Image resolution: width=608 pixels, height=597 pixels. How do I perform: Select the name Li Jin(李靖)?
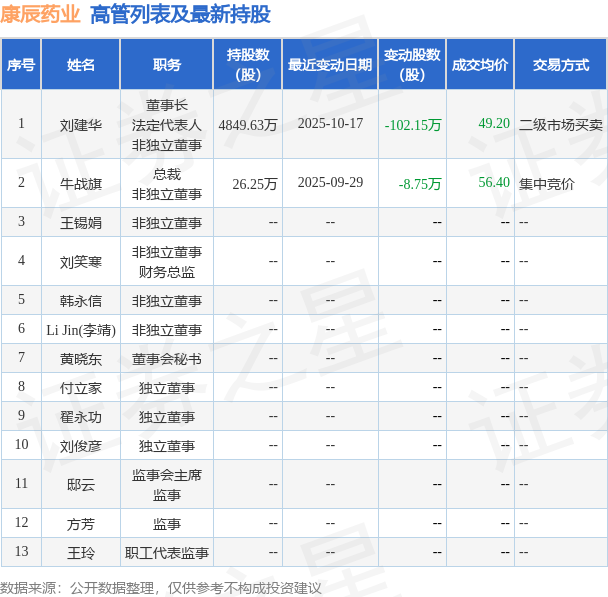pos(81,330)
